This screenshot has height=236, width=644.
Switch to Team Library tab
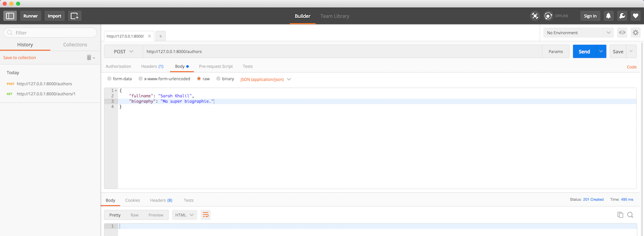click(335, 16)
